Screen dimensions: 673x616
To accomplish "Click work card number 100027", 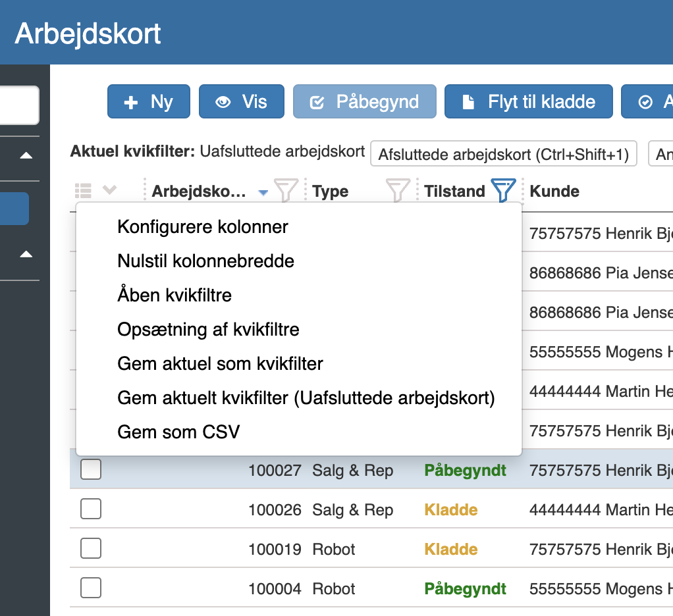I will coord(275,471).
